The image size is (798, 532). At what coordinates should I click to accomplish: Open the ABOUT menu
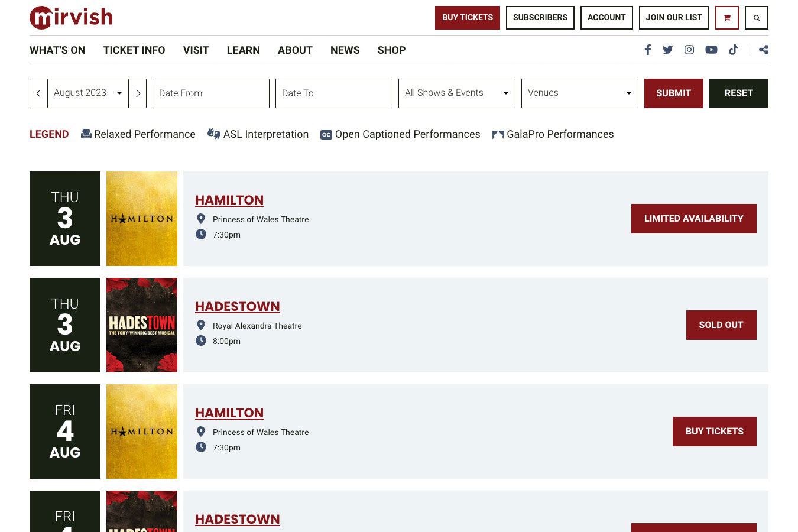pyautogui.click(x=296, y=50)
